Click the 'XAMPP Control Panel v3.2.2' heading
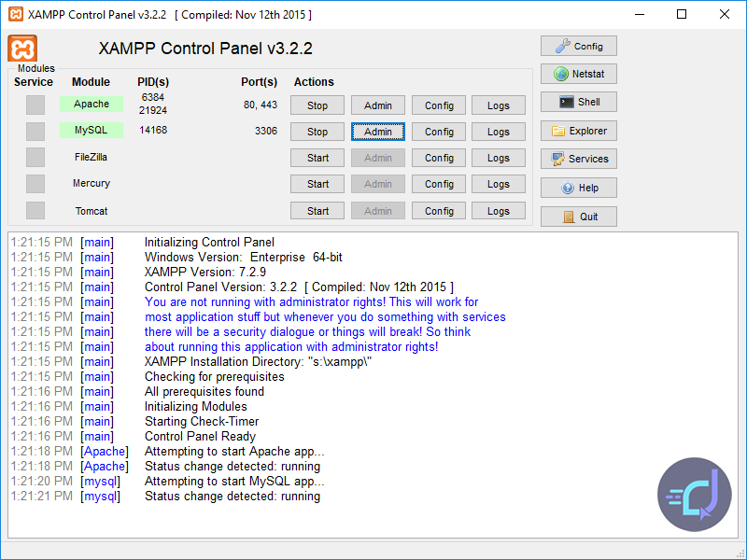747x560 pixels. point(205,49)
